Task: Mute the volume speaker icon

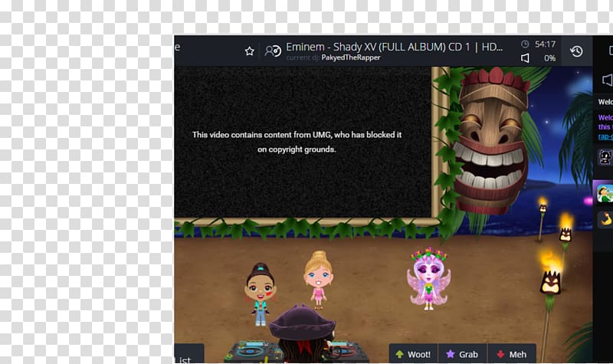Action: point(525,58)
